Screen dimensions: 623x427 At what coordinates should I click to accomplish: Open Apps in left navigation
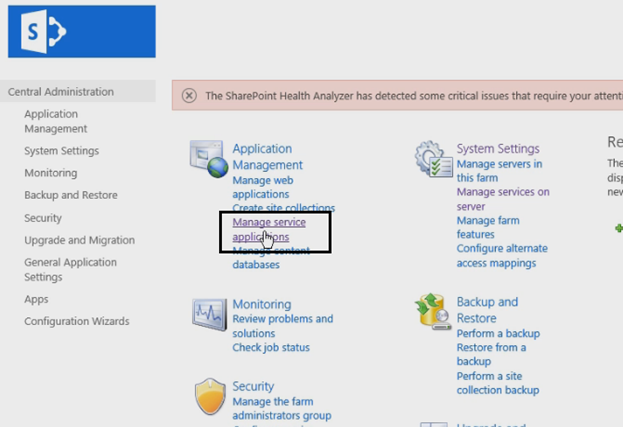coord(36,299)
